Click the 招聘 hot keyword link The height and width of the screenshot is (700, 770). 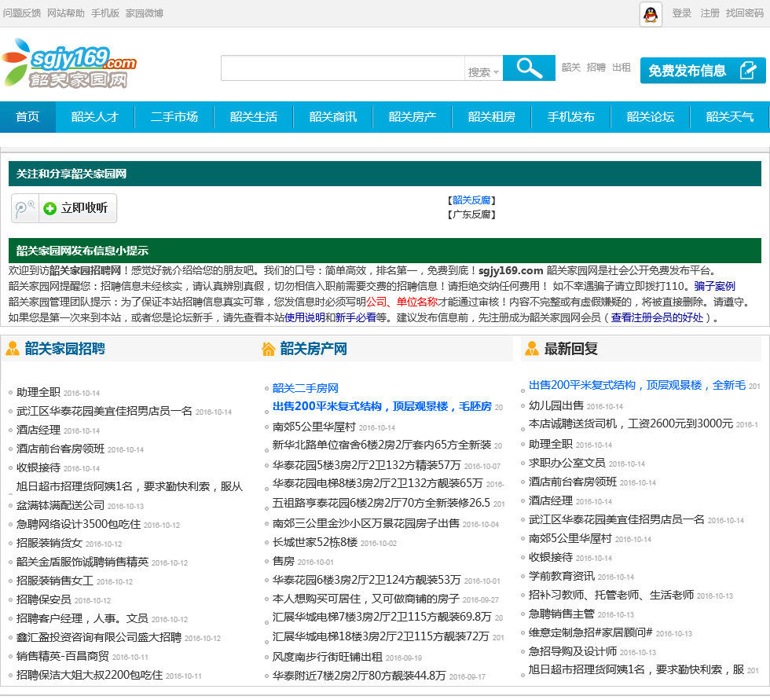click(x=596, y=68)
